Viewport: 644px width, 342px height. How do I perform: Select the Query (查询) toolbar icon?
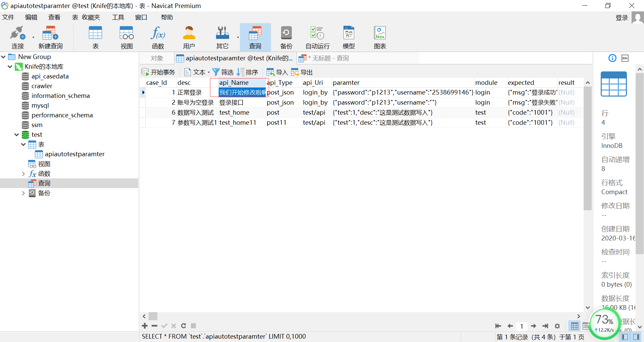click(x=255, y=37)
